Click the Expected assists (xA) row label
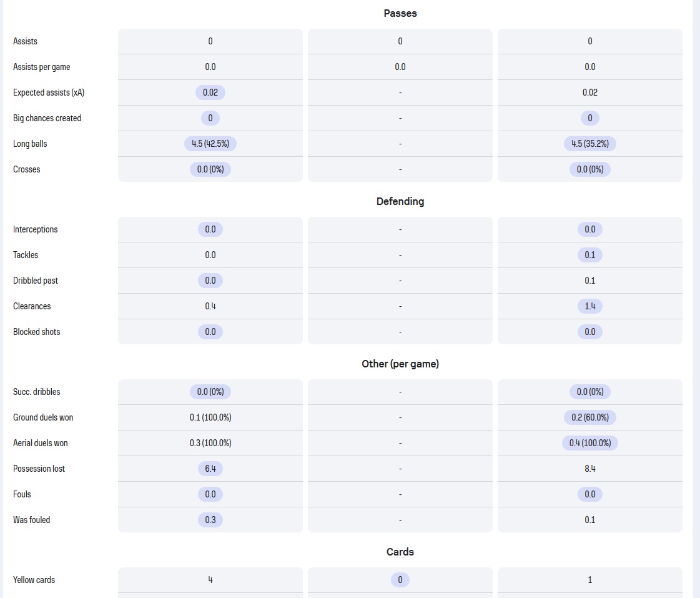700x598 pixels. [49, 92]
